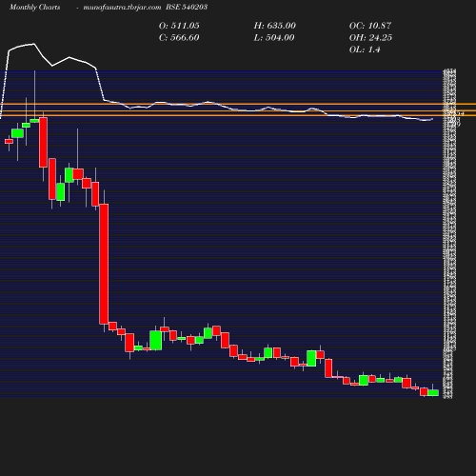Screen dimensions: 476x476
Task: Click the 'Monthly Charts' title text
Action: (35, 7)
